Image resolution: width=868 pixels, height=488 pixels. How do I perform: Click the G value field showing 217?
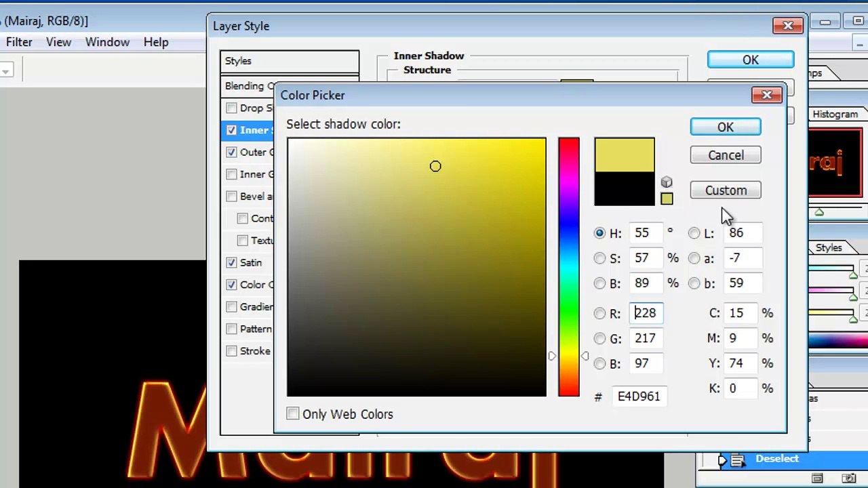(646, 338)
